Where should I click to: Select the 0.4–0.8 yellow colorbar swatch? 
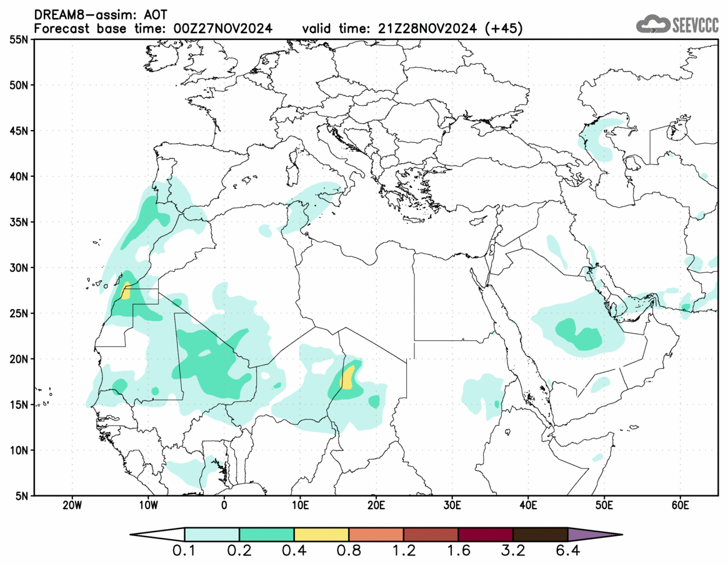[x=321, y=534]
